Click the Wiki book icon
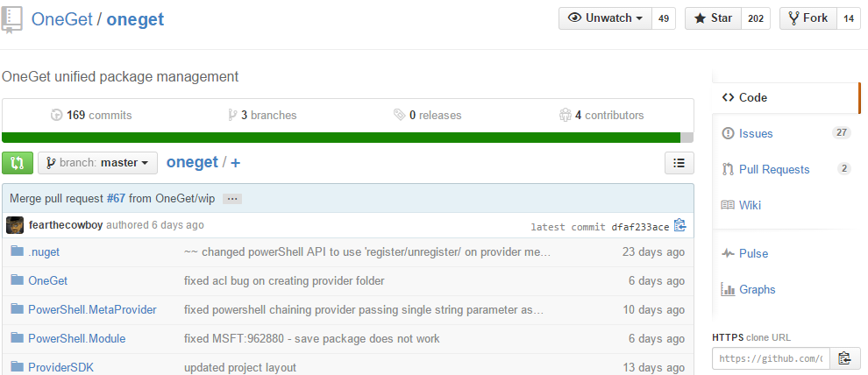The height and width of the screenshot is (375, 868). (728, 205)
